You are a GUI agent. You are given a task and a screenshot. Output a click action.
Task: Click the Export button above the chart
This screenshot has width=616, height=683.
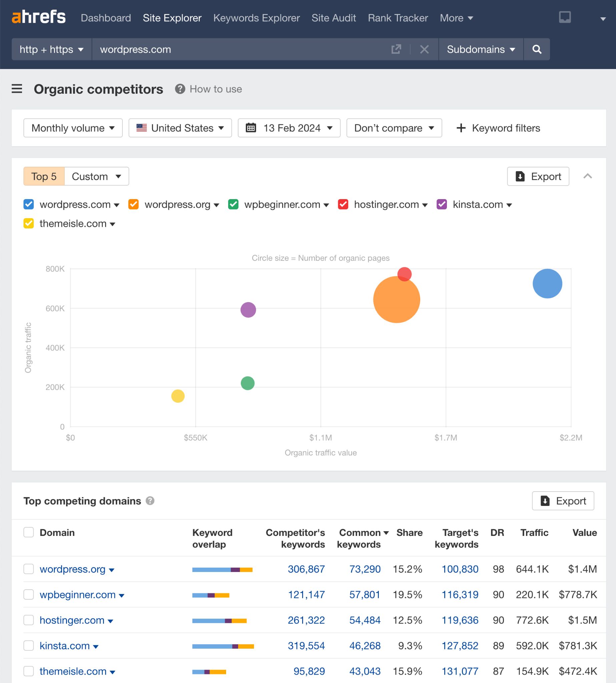point(538,176)
